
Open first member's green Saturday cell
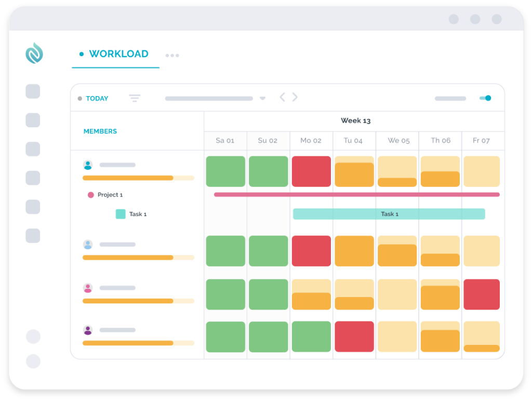pos(225,171)
